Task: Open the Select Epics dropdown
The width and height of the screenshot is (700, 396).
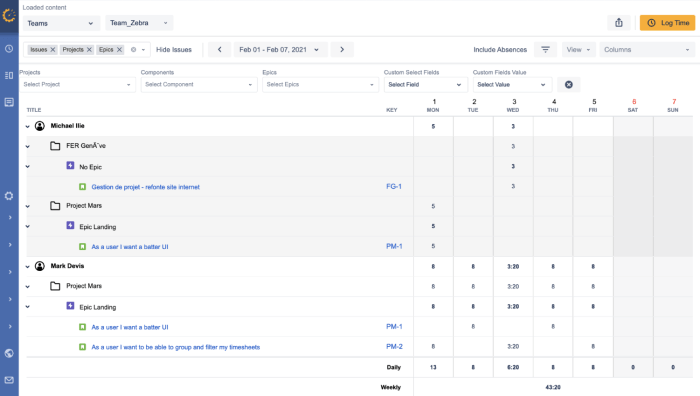Action: (x=320, y=84)
